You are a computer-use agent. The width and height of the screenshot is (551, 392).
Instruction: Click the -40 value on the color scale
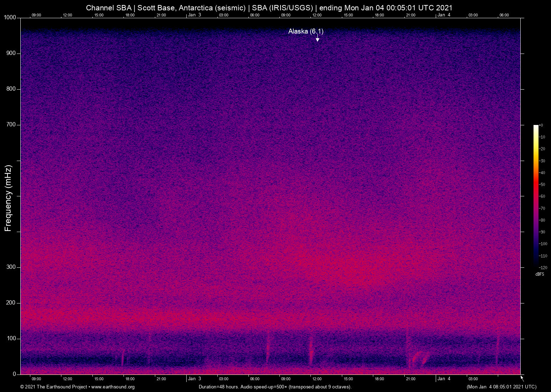pyautogui.click(x=542, y=173)
